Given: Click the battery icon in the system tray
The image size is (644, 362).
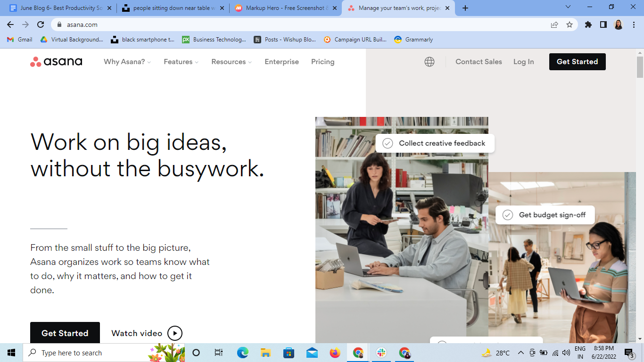Looking at the screenshot, I should click(544, 353).
